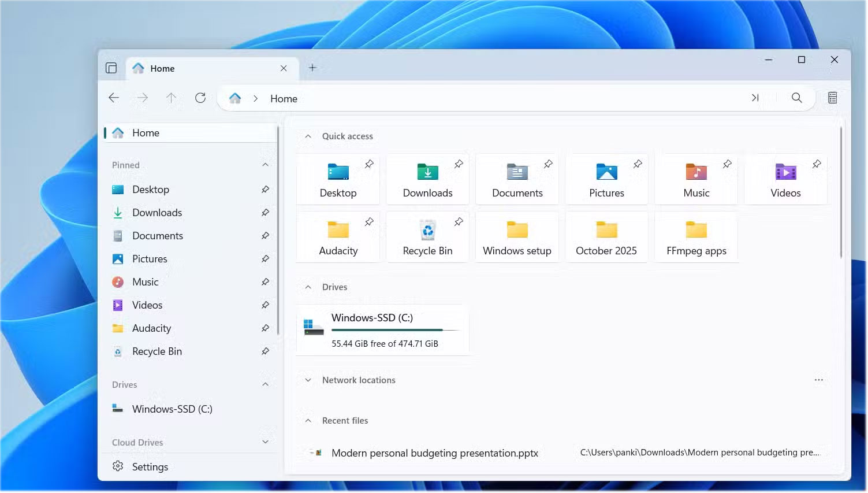Screen dimensions: 868x493
Task: Open a new tab with the plus button
Action: (x=312, y=67)
